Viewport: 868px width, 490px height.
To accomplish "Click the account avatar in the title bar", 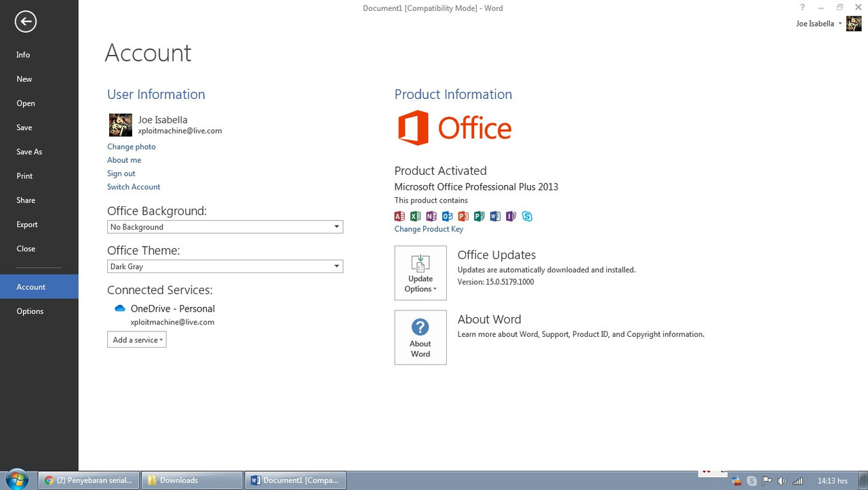I will [x=854, y=24].
